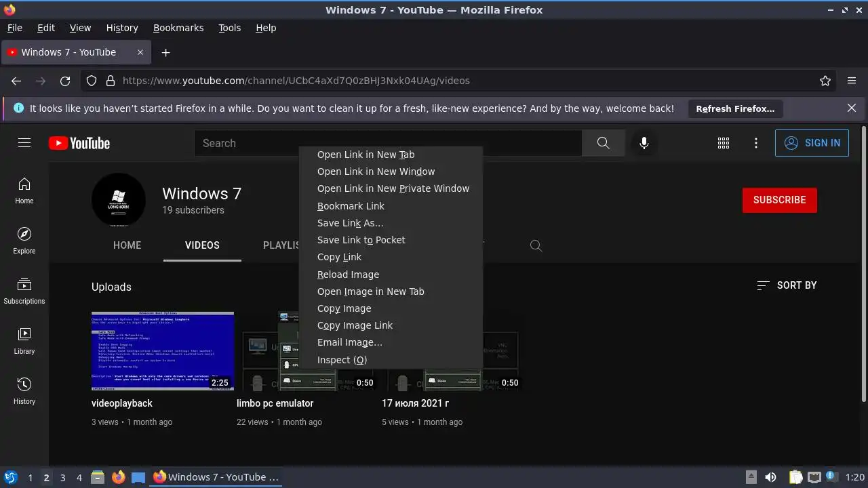Viewport: 868px width, 488px height.
Task: Open system start menu in taskbar
Action: pyautogui.click(x=11, y=477)
